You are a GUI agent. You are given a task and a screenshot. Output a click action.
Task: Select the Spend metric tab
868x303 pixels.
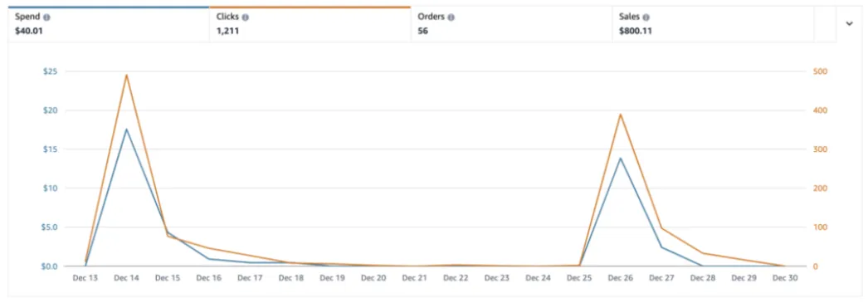pyautogui.click(x=109, y=24)
